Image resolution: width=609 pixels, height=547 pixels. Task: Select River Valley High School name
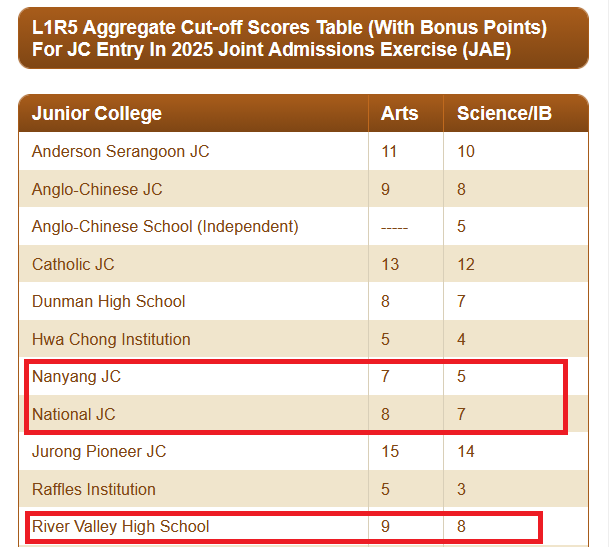(120, 526)
